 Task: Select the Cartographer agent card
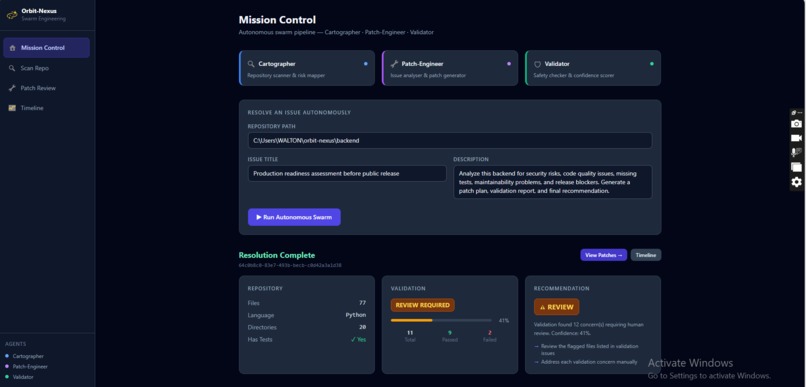(307, 68)
